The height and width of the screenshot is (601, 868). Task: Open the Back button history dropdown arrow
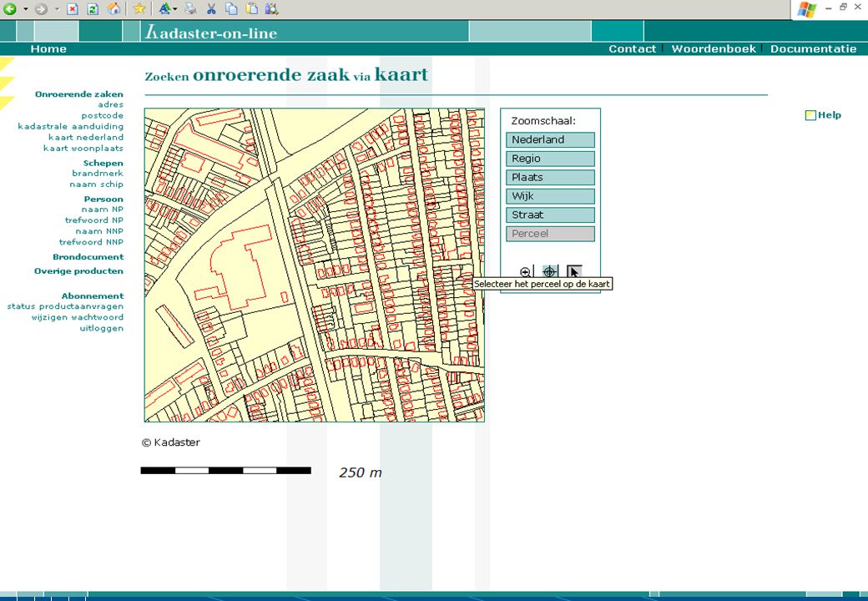[x=26, y=9]
